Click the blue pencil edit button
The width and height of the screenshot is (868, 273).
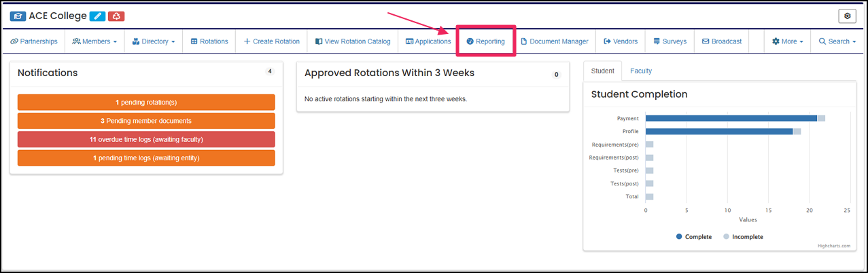point(98,16)
